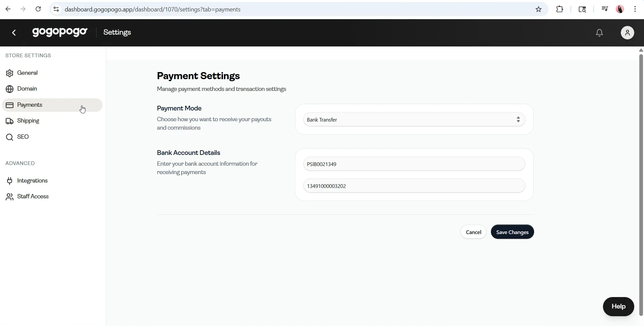Switch to the Shipping settings tab

[x=52, y=121]
